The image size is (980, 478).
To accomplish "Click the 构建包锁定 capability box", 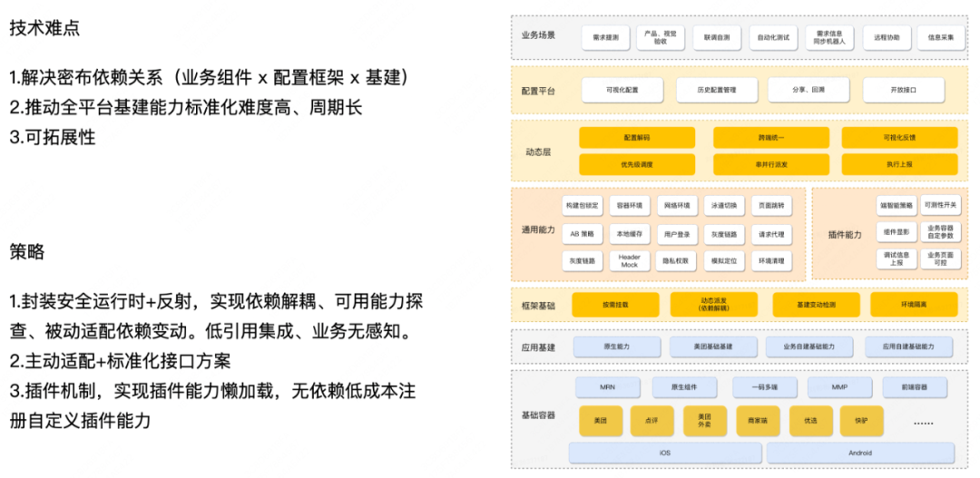I will [583, 206].
